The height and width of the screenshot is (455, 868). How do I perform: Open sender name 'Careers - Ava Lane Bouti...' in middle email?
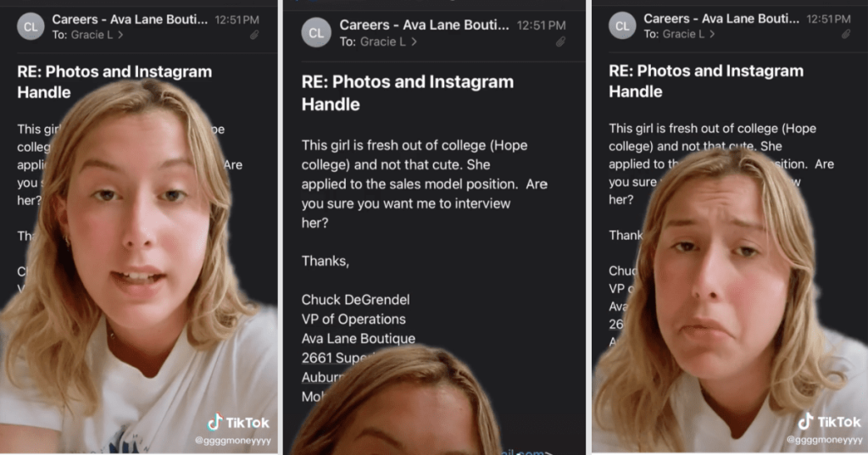tap(424, 25)
